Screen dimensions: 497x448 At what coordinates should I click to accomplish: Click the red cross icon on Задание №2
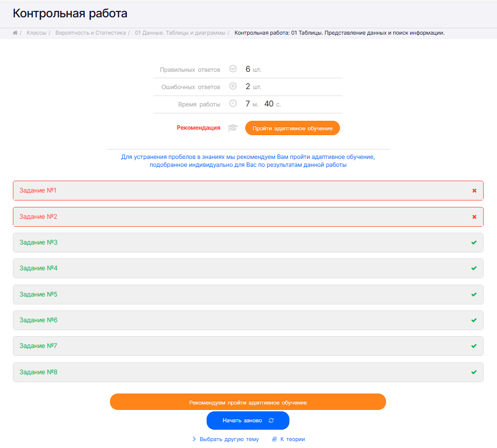click(x=474, y=217)
